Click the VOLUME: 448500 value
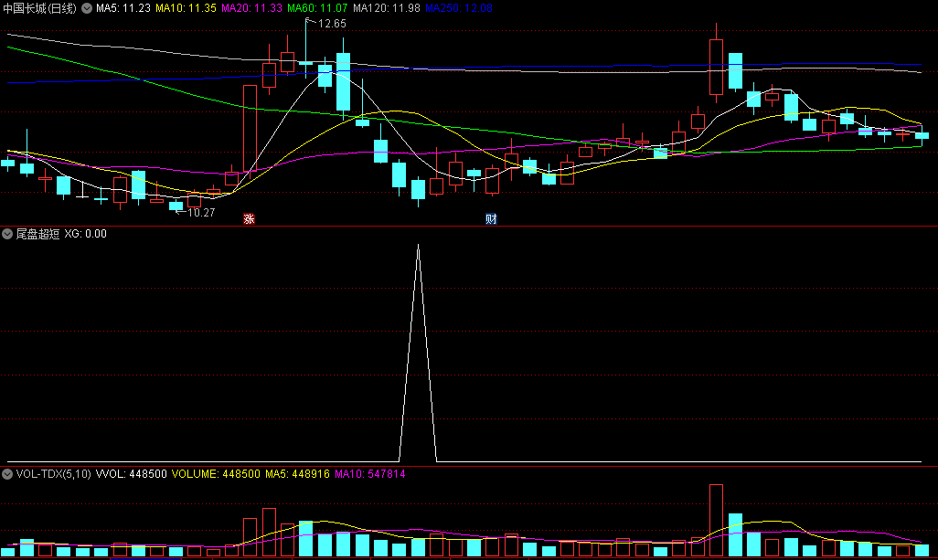938x560 pixels. 216,474
